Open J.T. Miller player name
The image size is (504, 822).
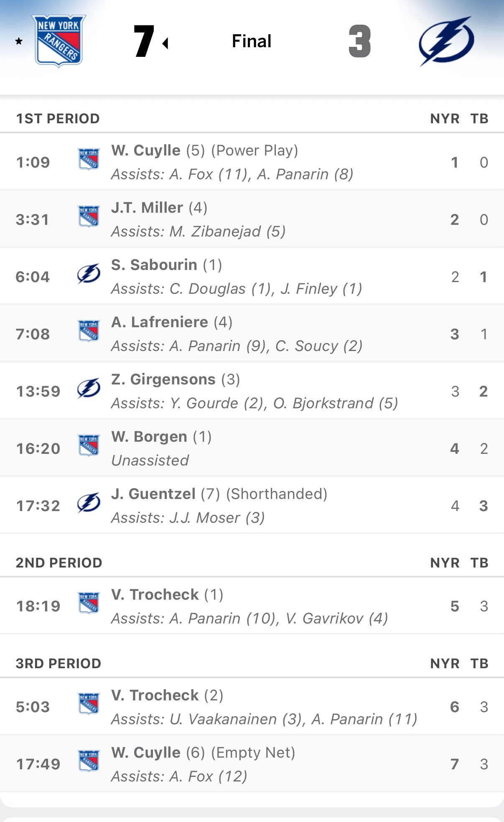click(x=147, y=208)
